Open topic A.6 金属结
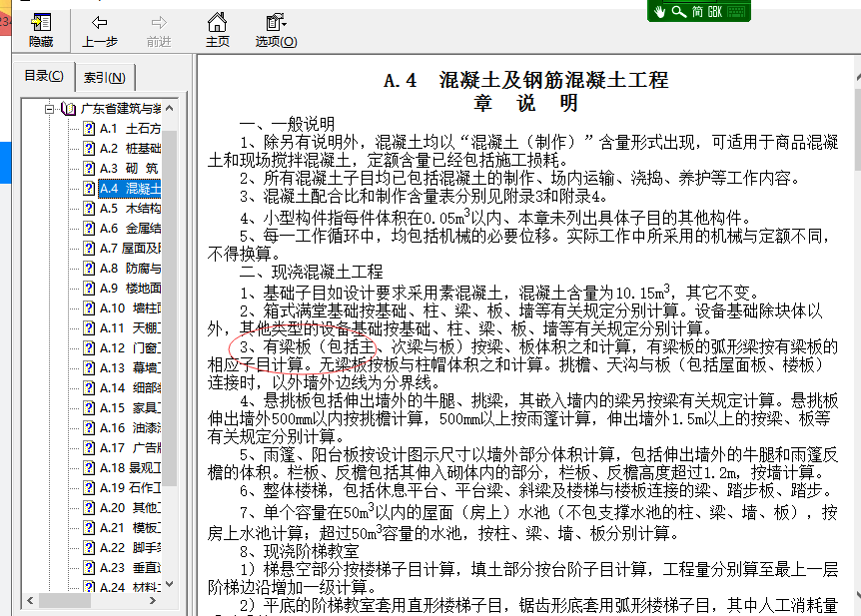The height and width of the screenshot is (616, 861). click(x=130, y=228)
